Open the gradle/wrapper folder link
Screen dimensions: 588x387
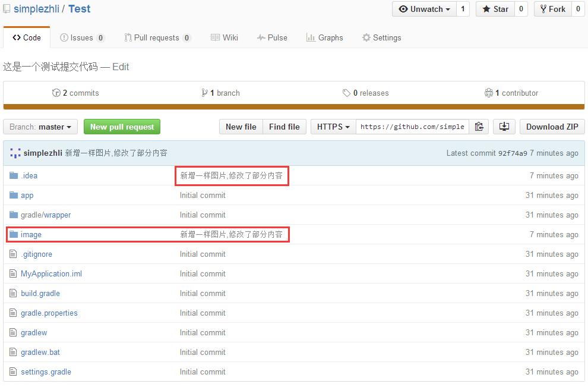pyautogui.click(x=46, y=215)
